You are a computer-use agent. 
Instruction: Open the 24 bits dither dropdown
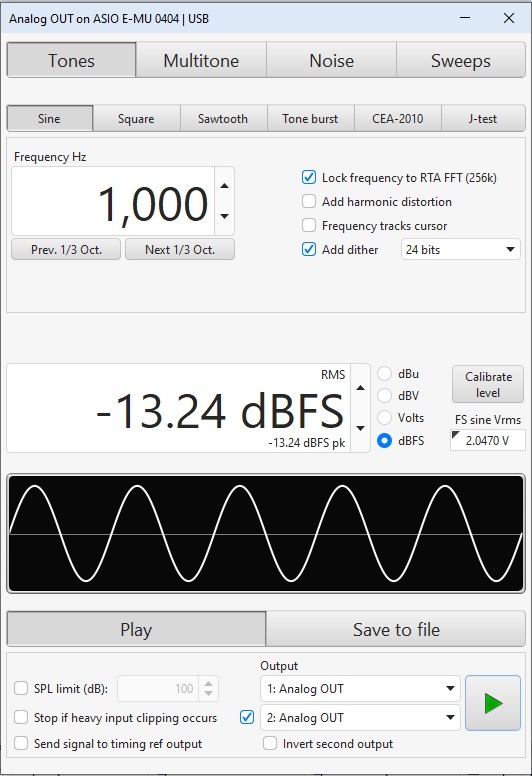coord(460,249)
